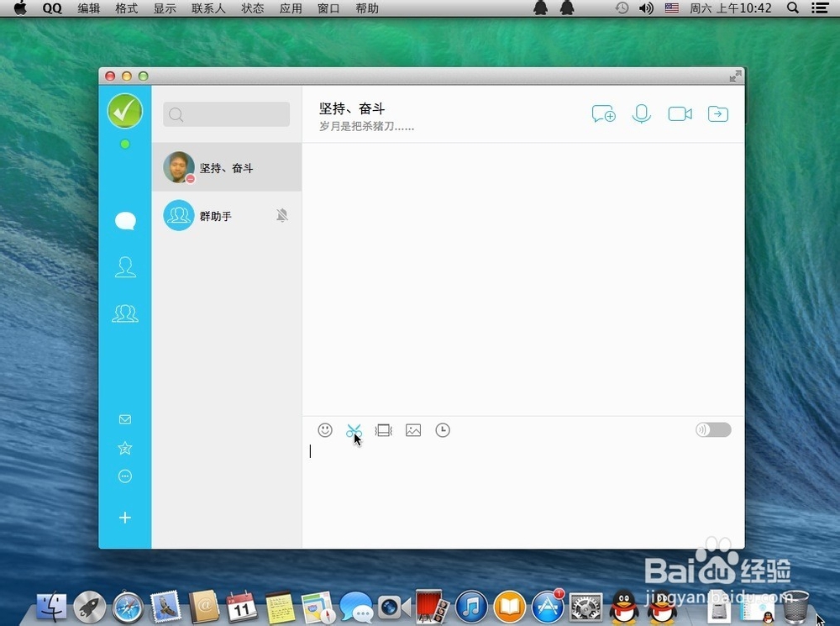Open the 状态 menu
This screenshot has width=840, height=626.
[x=252, y=8]
